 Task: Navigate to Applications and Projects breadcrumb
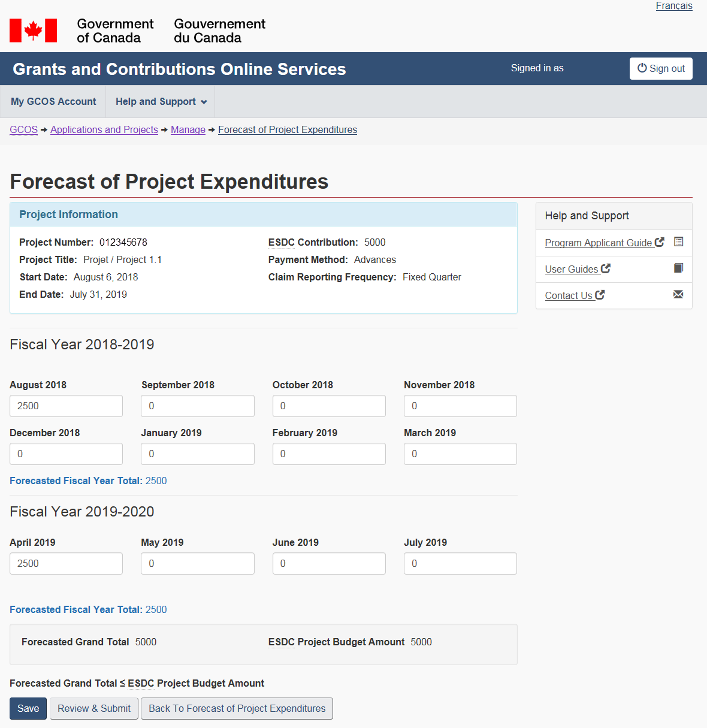104,130
